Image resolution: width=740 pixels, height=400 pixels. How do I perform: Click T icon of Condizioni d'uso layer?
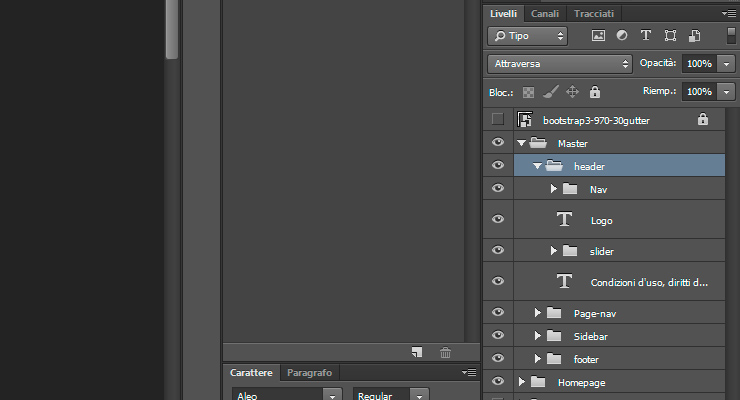[564, 281]
